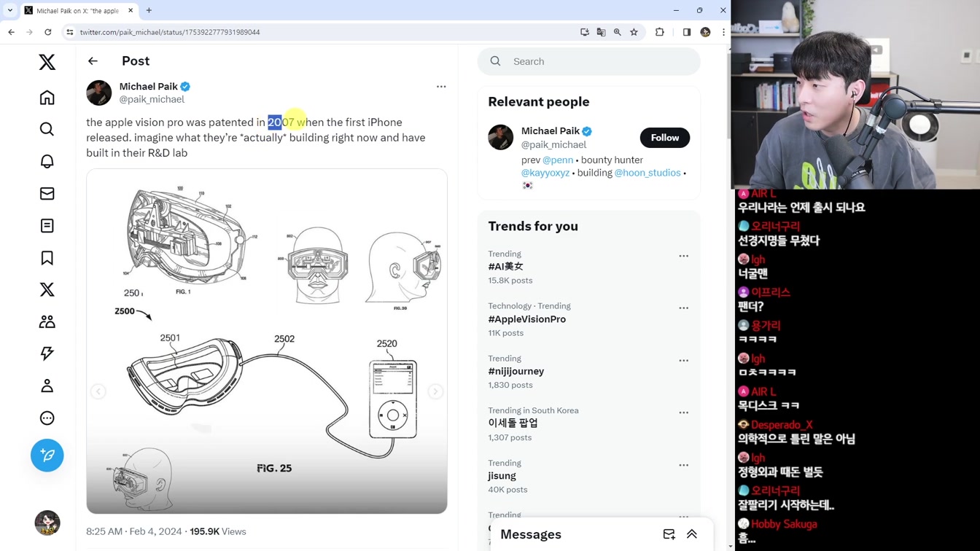This screenshot has height=551, width=980.
Task: Go back with the Post arrow
Action: point(93,61)
